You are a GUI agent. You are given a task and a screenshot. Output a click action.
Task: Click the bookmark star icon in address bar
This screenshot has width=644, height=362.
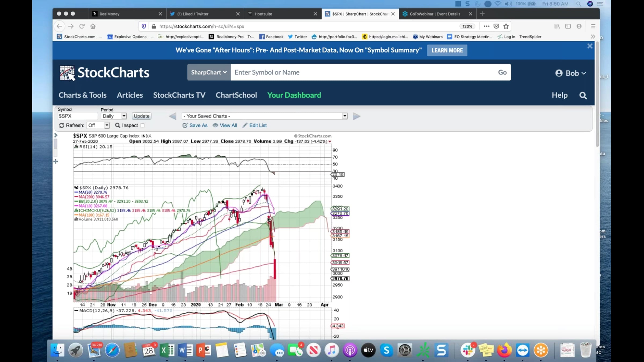(x=506, y=26)
